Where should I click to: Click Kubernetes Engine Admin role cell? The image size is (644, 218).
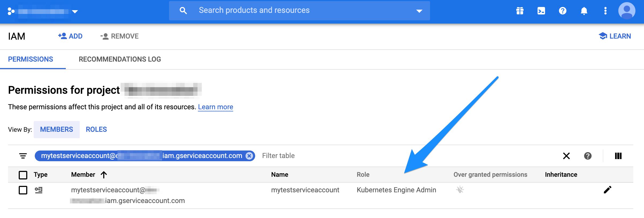pos(396,190)
